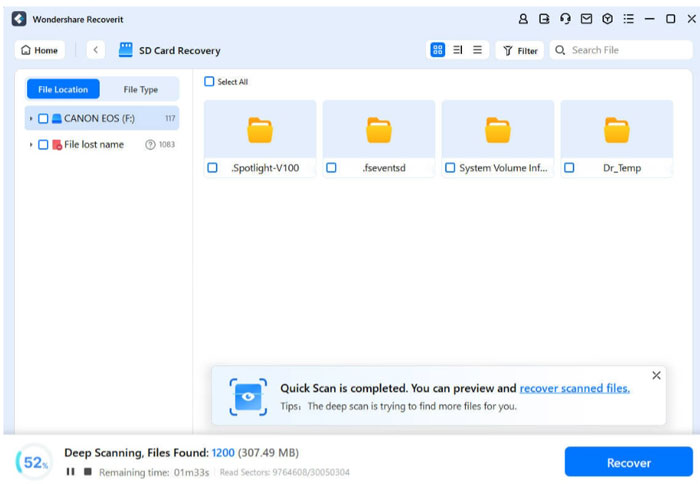Click the blue Recover button
The height and width of the screenshot is (484, 700).
click(629, 463)
